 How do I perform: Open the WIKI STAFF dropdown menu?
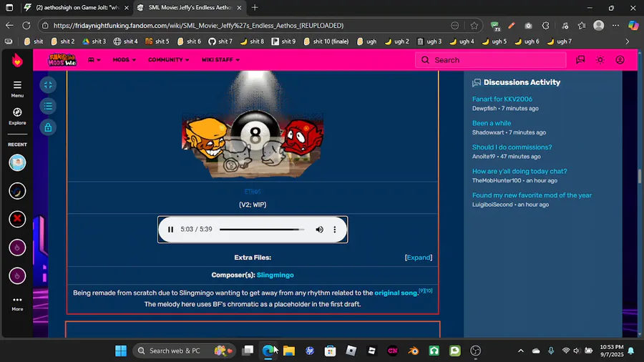pos(220,60)
